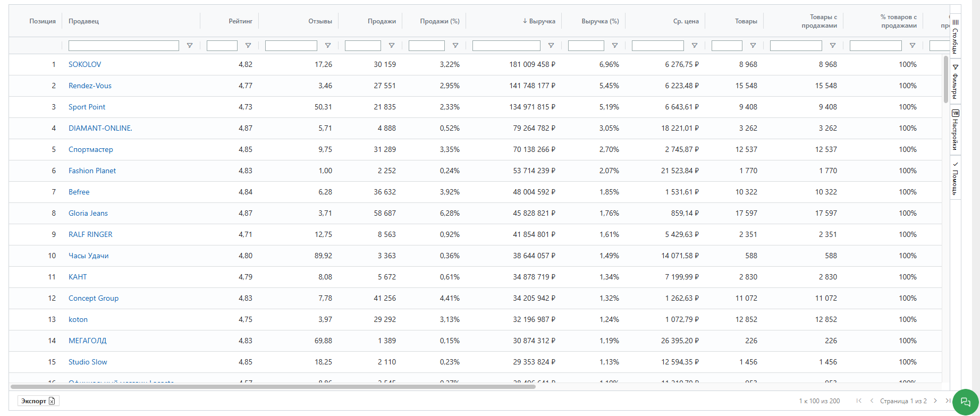
Task: Sort by Позиция column header
Action: click(x=43, y=21)
